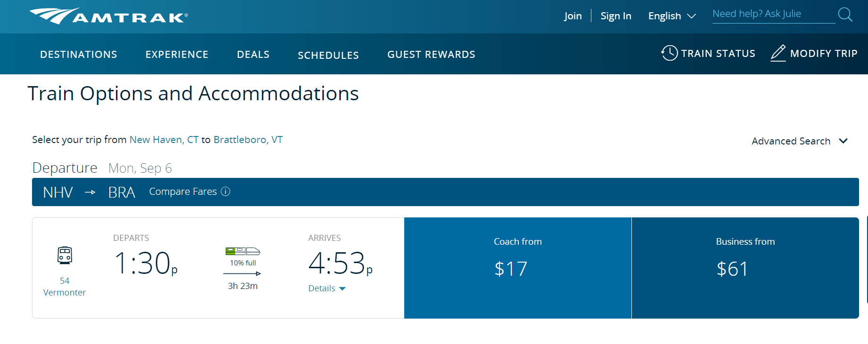Open the Destinations menu
Image resolution: width=868 pixels, height=344 pixels.
[x=79, y=55]
